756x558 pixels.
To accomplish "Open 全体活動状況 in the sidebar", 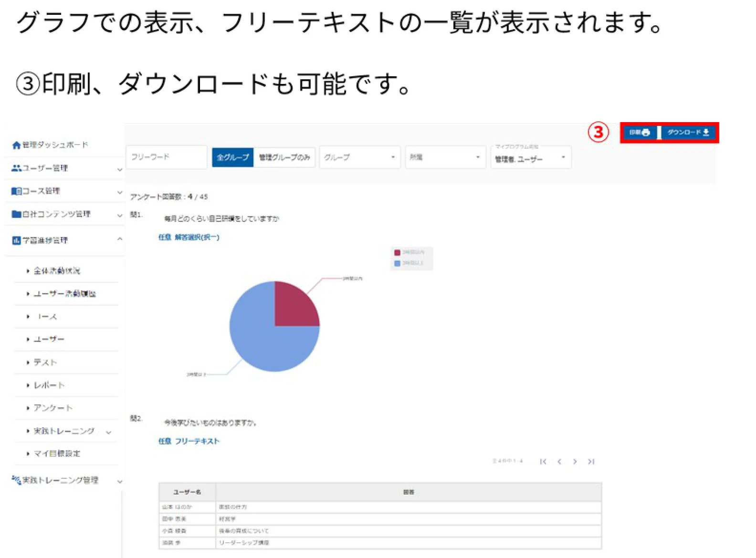I will (57, 271).
